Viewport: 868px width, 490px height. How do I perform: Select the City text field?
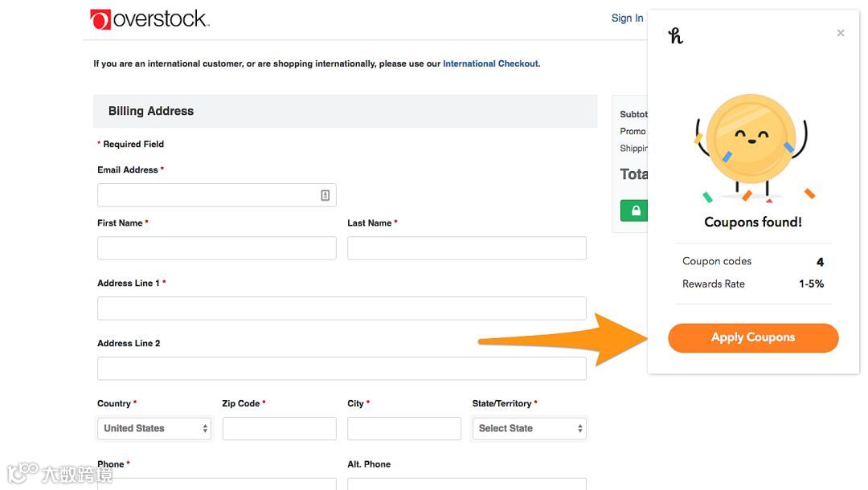click(x=403, y=428)
